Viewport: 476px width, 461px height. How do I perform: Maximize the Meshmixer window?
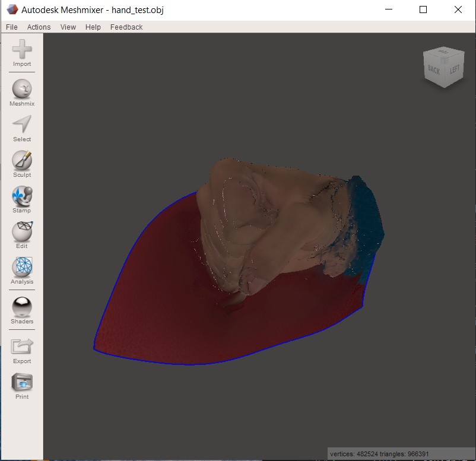[423, 9]
